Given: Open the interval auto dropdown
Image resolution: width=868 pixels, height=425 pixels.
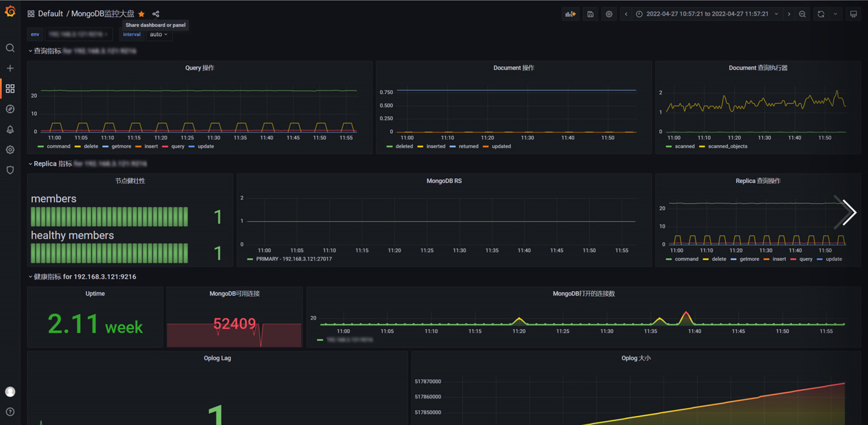Looking at the screenshot, I should 158,34.
